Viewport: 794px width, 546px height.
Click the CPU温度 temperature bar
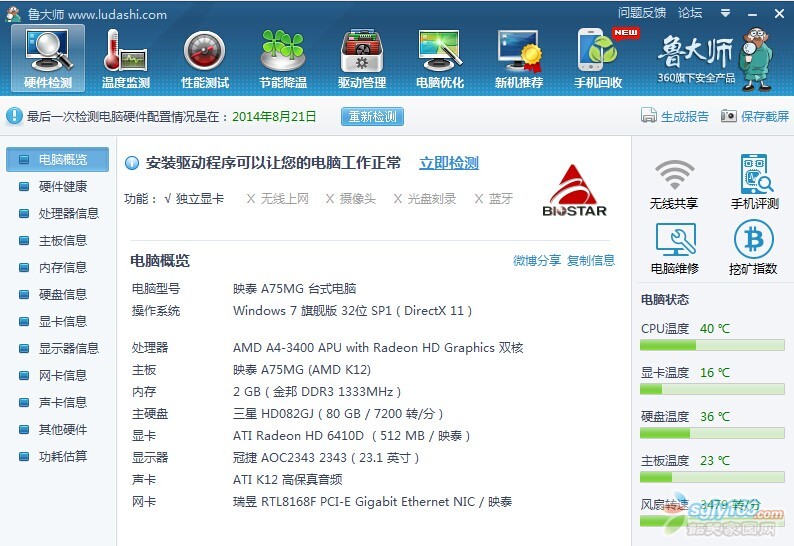(x=712, y=345)
